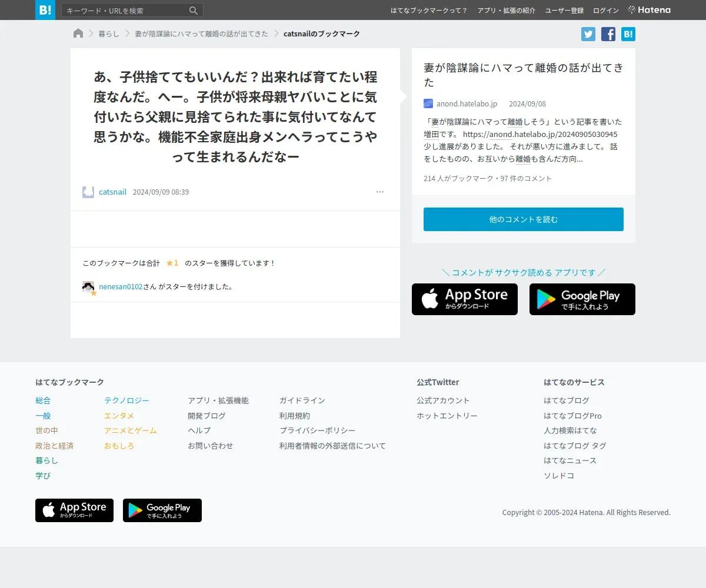Open footer プライバシーポリシー link
The height and width of the screenshot is (588, 706).
coord(317,430)
